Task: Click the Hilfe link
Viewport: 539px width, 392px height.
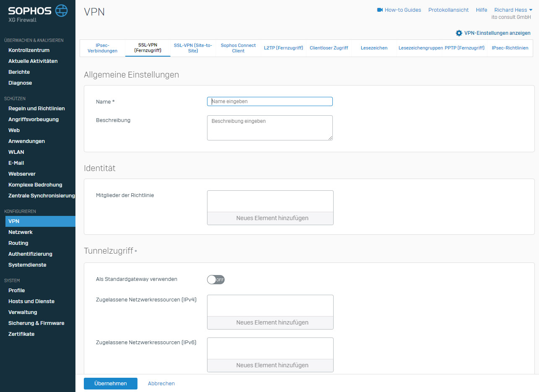Action: pos(481,10)
